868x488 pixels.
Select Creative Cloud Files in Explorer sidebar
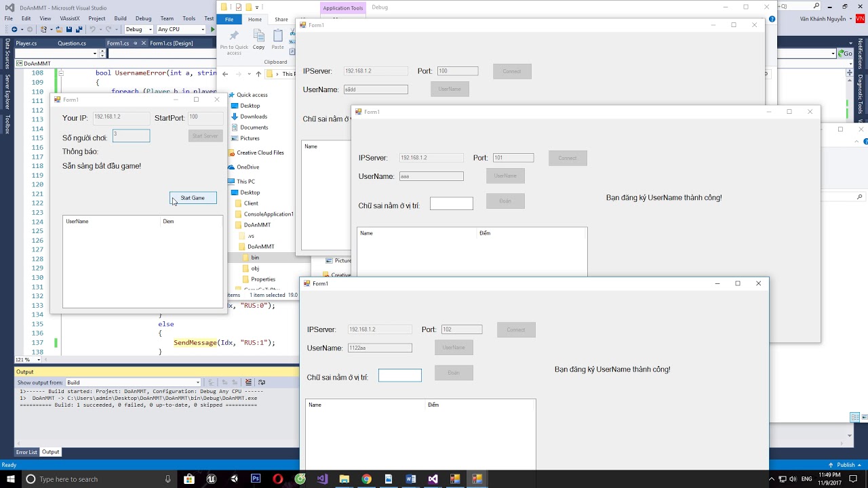260,152
